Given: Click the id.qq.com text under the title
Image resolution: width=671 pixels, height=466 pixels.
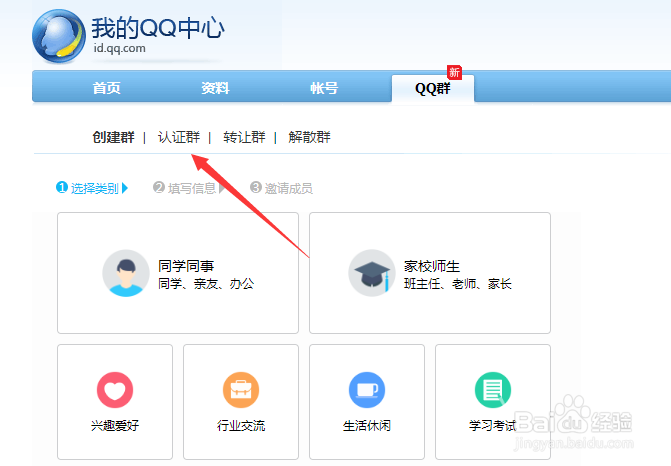Looking at the screenshot, I should tap(120, 48).
